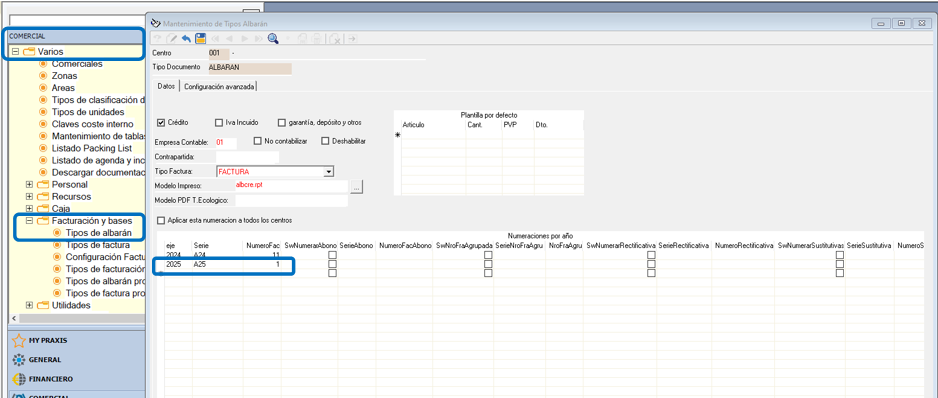Viewport: 938px width, 398px height.
Task: Collapse the Facturación y bases node
Action: [x=29, y=221]
